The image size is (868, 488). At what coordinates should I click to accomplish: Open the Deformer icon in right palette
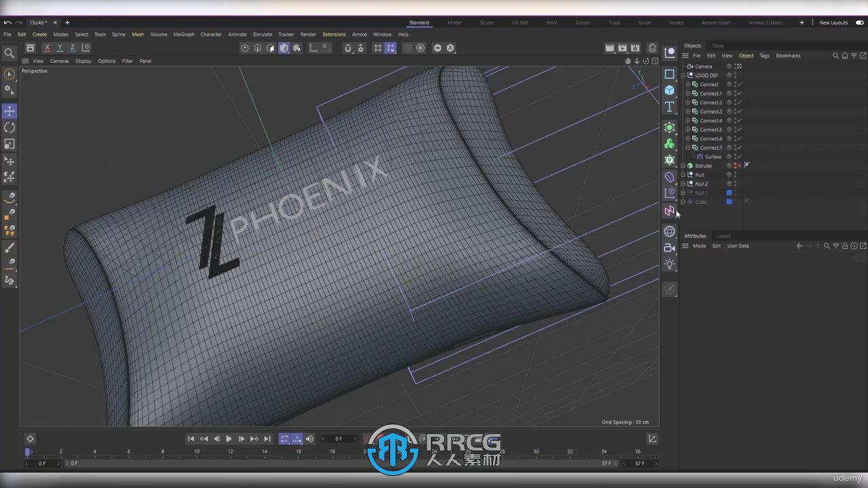point(669,177)
